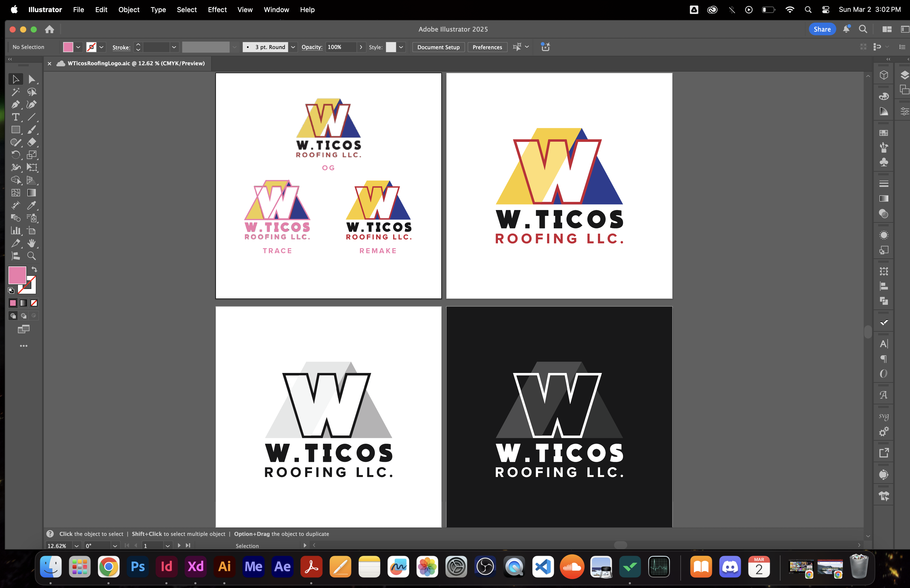This screenshot has height=588, width=910.
Task: Click the Document Setup button
Action: [x=438, y=47]
